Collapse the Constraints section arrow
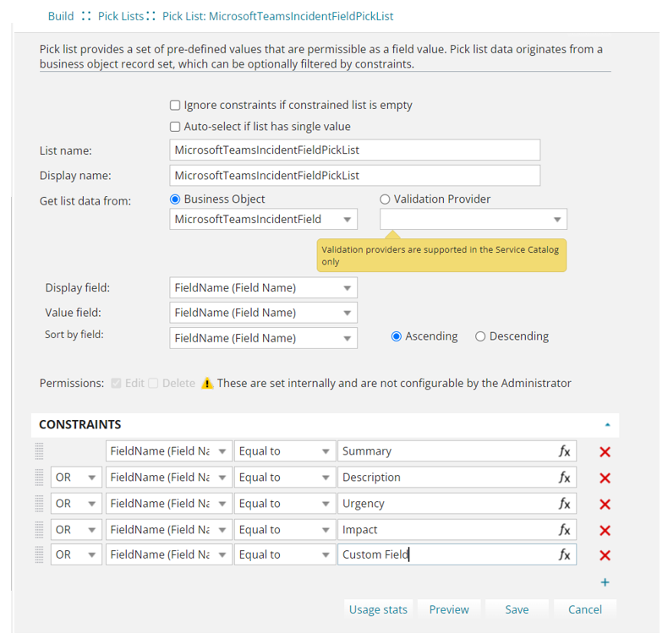 coord(606,425)
